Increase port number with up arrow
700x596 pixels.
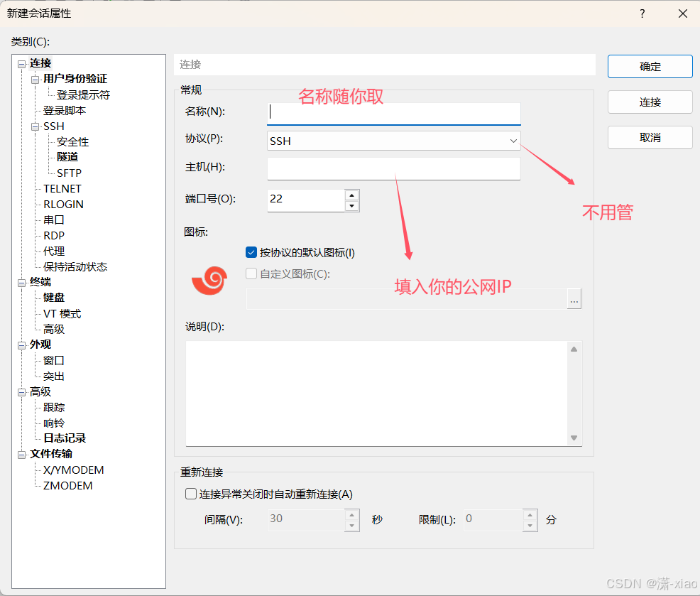pos(352,195)
